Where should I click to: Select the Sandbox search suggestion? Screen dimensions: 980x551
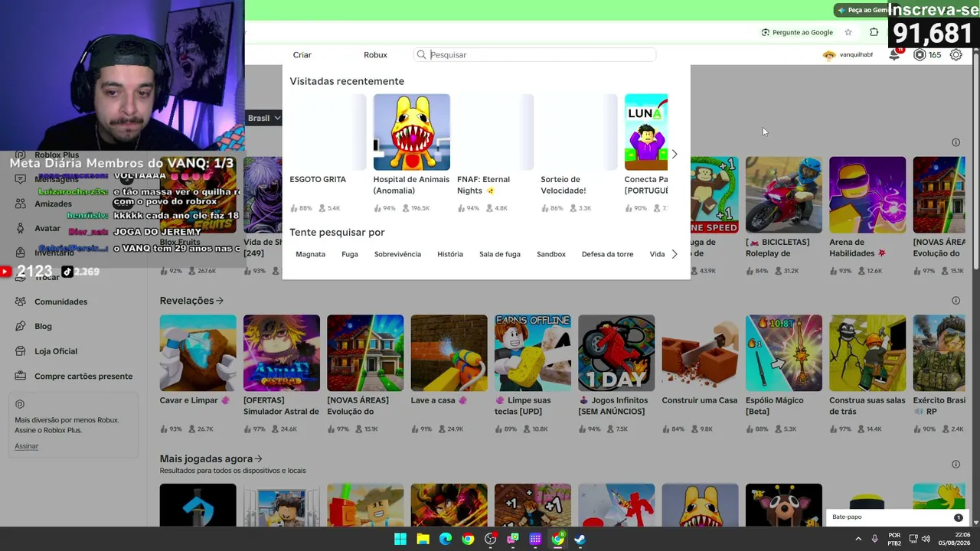coord(551,254)
